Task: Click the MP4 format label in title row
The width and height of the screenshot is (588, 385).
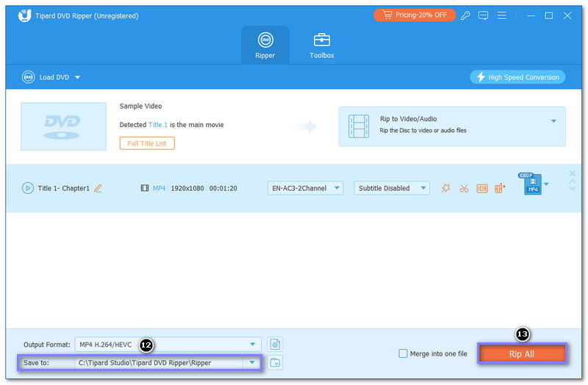Action: tap(159, 188)
